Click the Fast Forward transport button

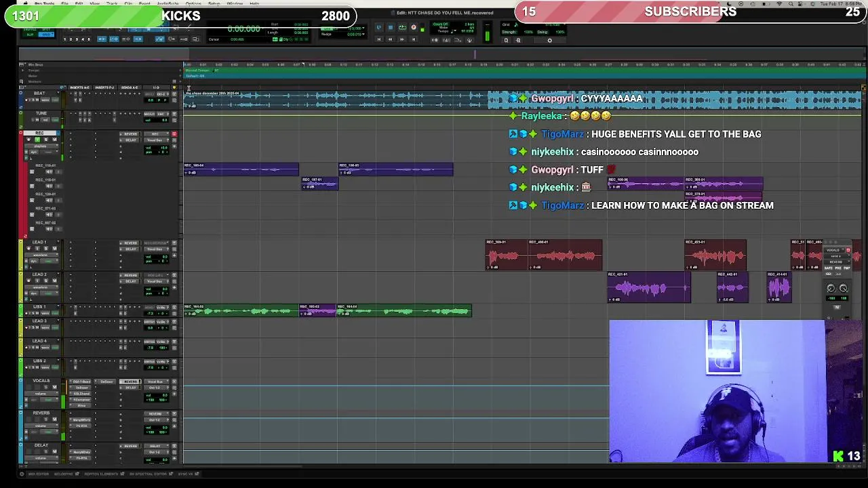402,39
